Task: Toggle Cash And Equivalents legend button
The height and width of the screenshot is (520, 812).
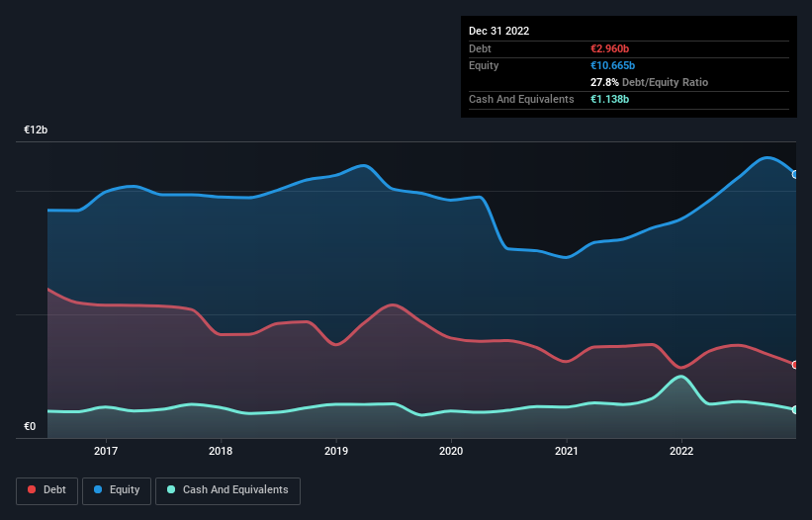Action: click(227, 490)
